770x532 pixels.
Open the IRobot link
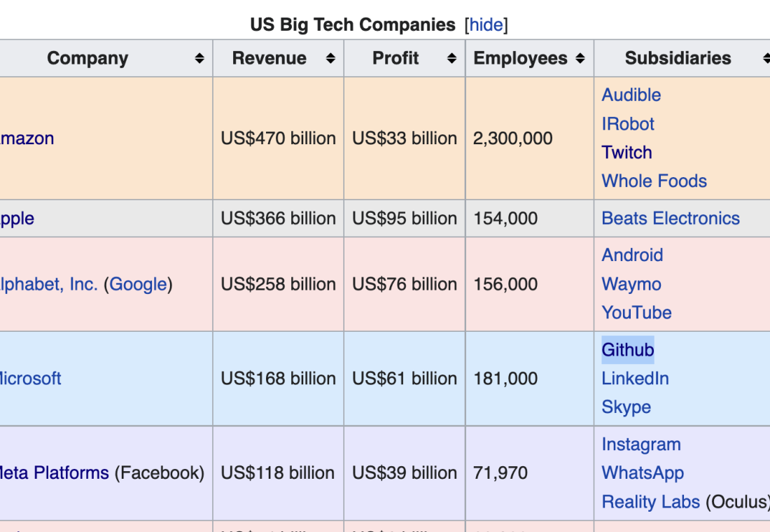click(628, 124)
